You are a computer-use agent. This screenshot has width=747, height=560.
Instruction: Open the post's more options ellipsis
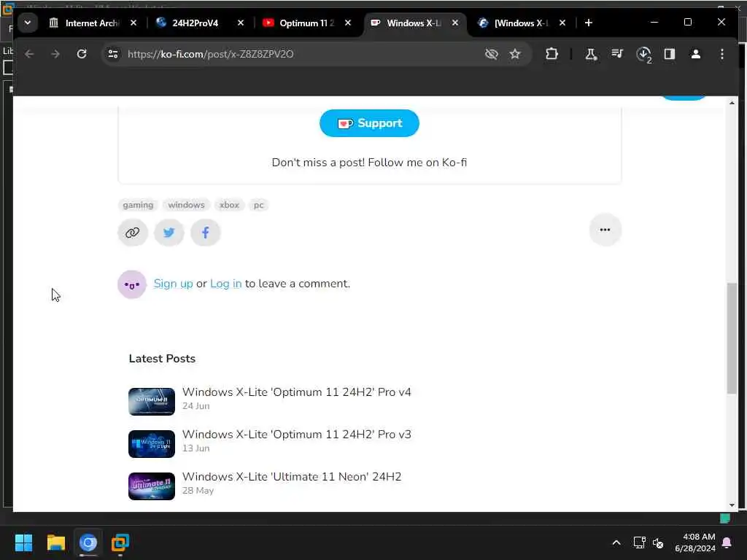click(605, 230)
